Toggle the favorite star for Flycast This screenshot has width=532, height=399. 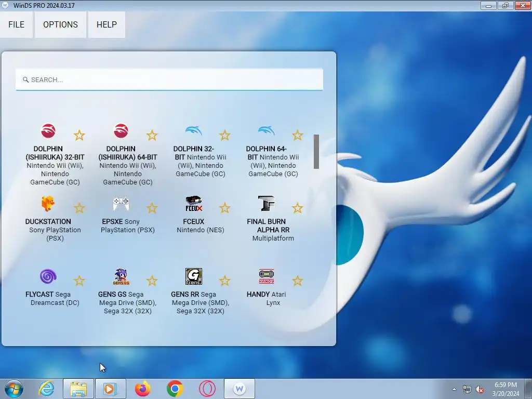point(79,281)
